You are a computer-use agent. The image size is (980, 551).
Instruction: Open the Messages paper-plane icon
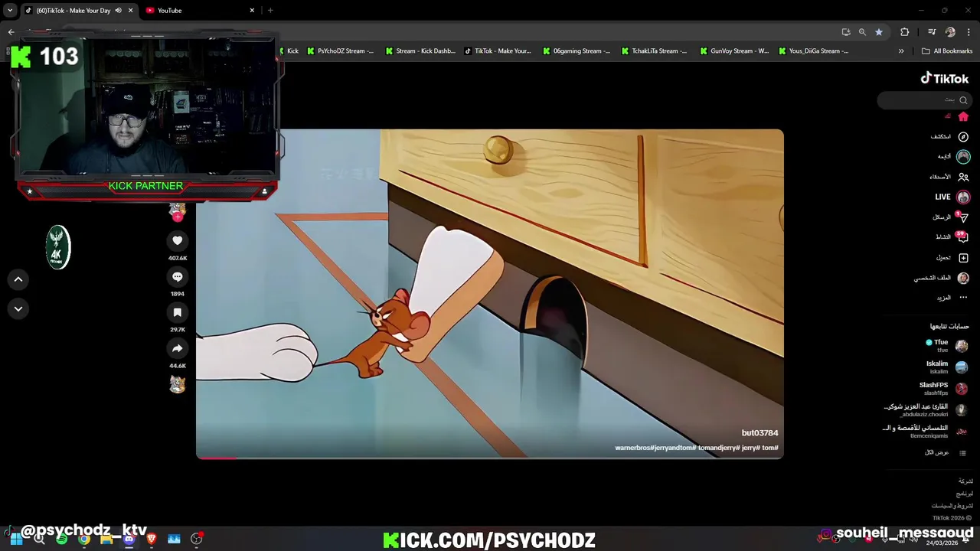click(x=963, y=217)
